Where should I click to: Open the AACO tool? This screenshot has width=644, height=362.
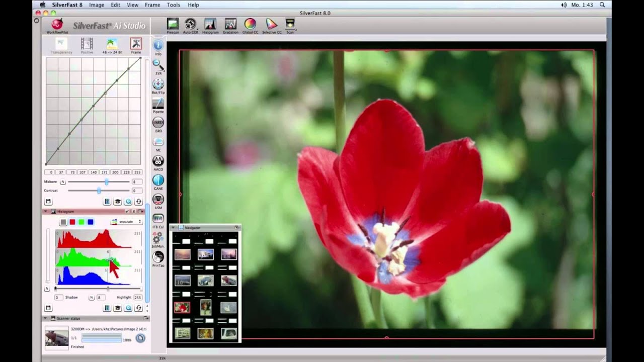tap(158, 163)
